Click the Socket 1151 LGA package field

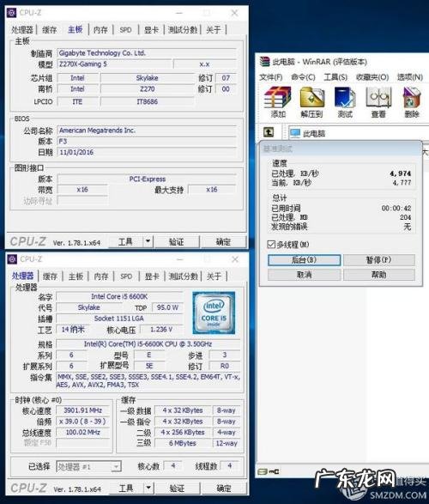pos(119,319)
